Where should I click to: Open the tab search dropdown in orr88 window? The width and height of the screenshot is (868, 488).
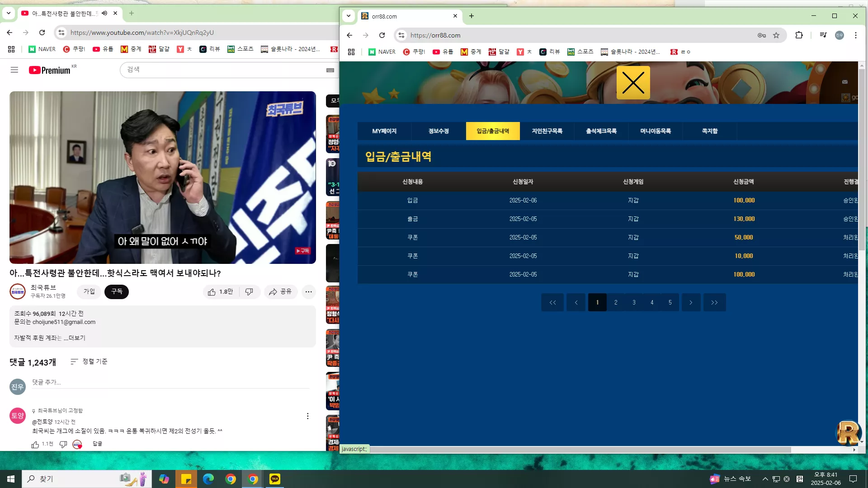point(349,16)
